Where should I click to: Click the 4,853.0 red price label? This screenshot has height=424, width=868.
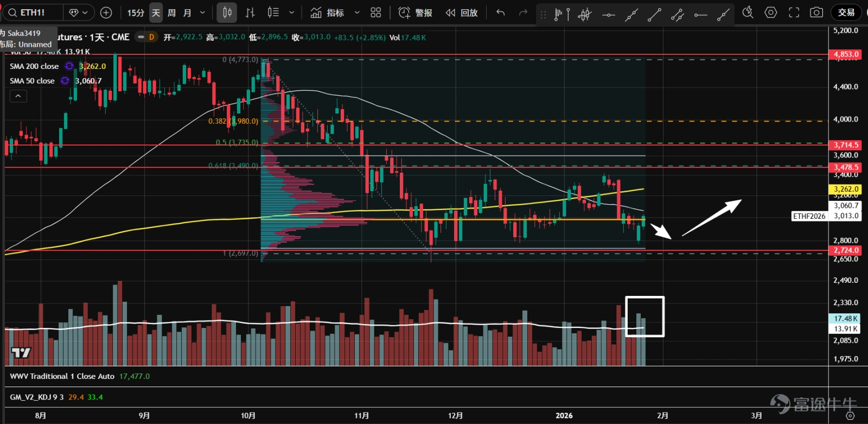pyautogui.click(x=846, y=54)
